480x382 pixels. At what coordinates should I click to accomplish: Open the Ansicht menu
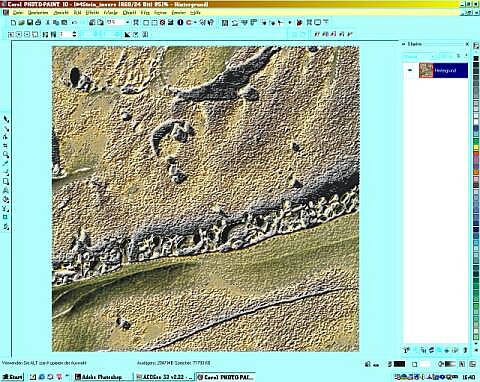[61, 13]
